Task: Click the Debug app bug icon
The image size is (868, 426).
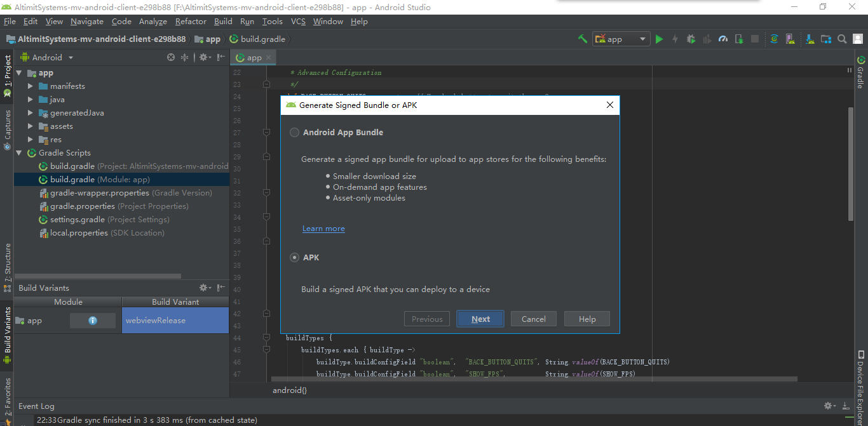Action: coord(691,39)
